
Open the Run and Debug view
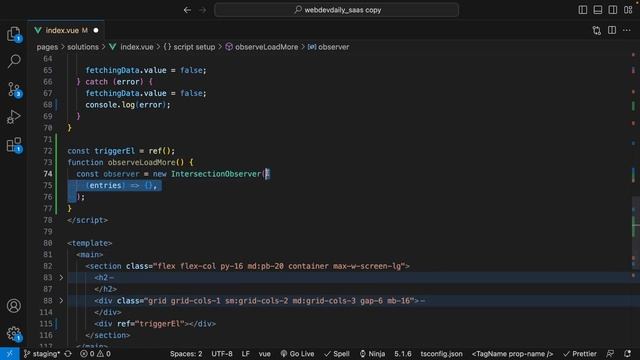click(x=14, y=117)
